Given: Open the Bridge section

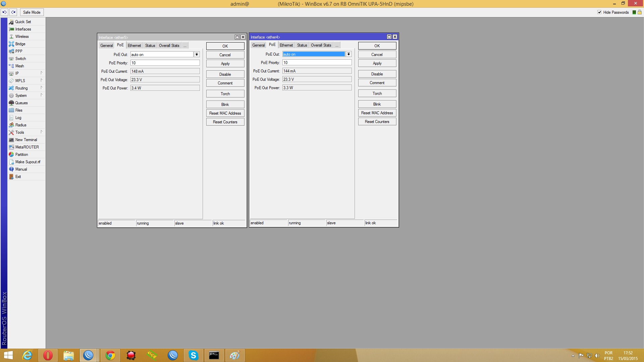Looking at the screenshot, I should click(x=20, y=44).
